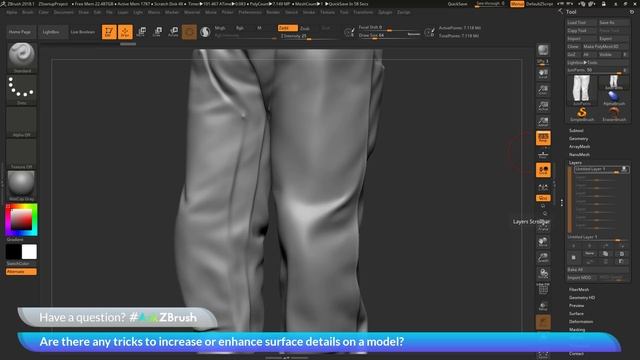Select the pants tool thumbnail
Viewport: 640px width, 360px height.
click(582, 89)
